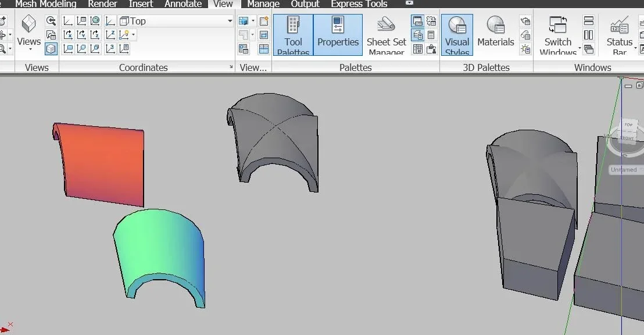Switch to the Express Tools tab
Image resolution: width=644 pixels, height=335 pixels.
coord(359,4)
